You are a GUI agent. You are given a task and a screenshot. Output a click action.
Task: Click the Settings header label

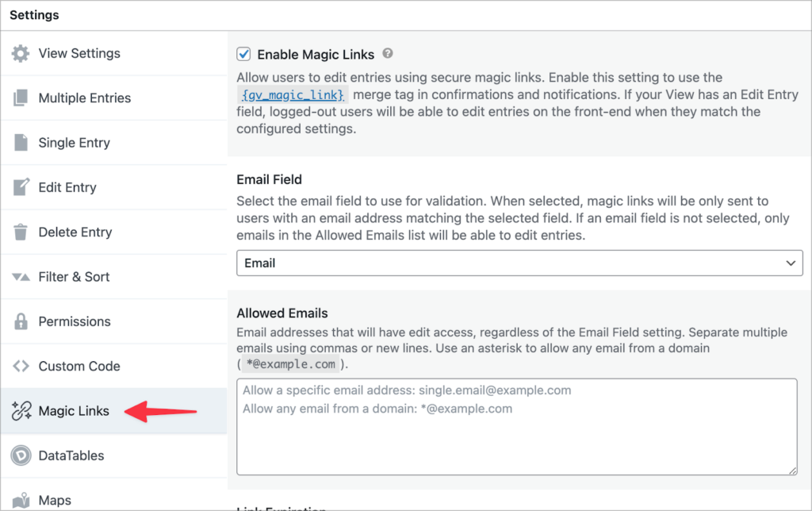tap(33, 14)
